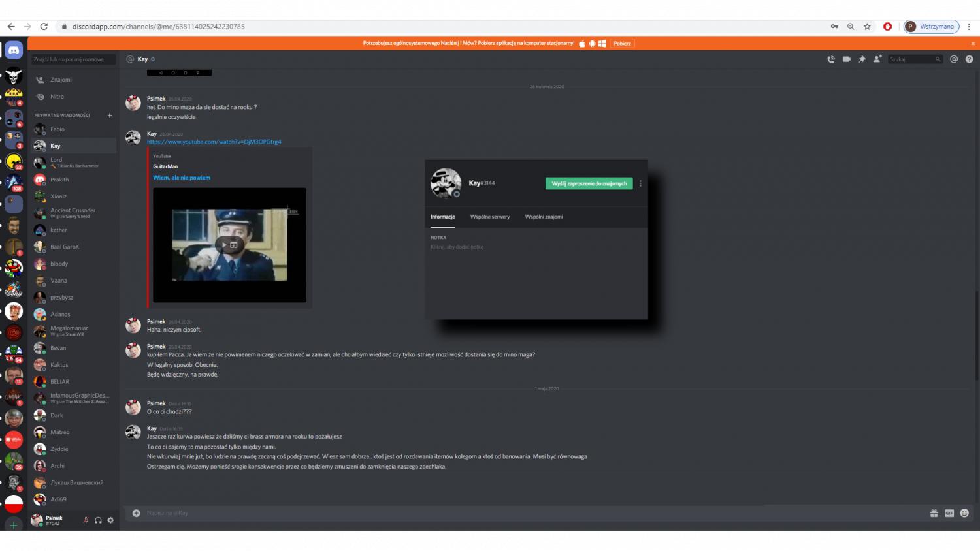This screenshot has width=980, height=551.
Task: Open attachment plus in message box
Action: [137, 513]
